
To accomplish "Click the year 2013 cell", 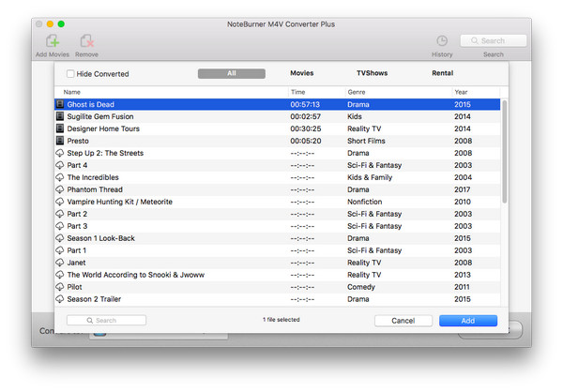I will click(462, 275).
